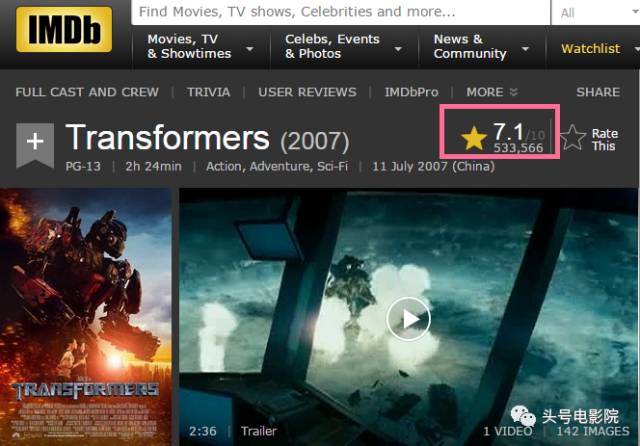
Task: Expand the Celebs, Events & Photos menu
Action: pyautogui.click(x=344, y=47)
